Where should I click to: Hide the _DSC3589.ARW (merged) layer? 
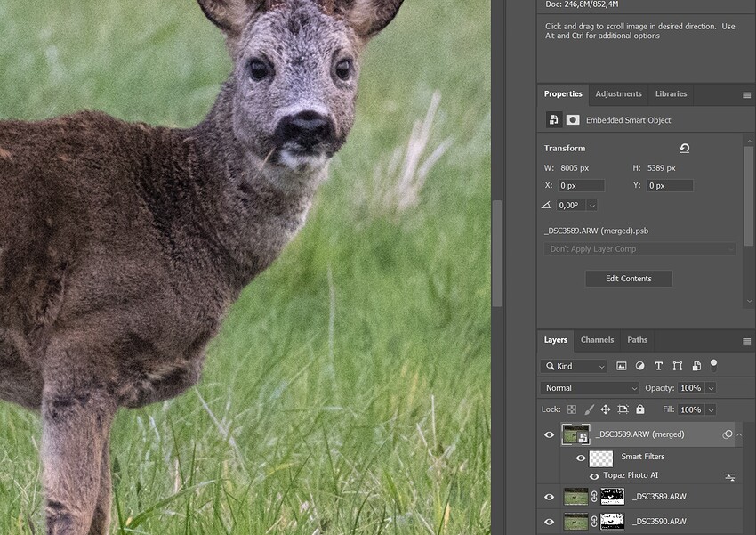549,434
